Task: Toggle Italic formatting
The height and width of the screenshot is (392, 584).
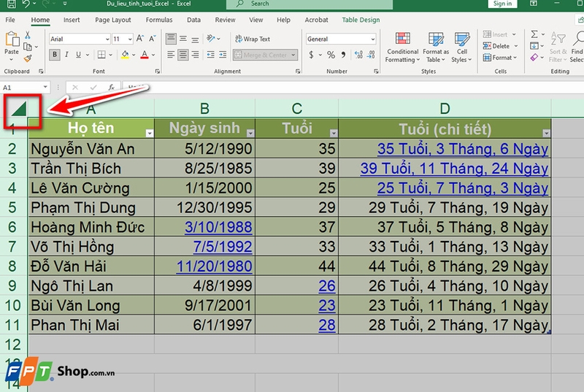Action: click(x=66, y=55)
